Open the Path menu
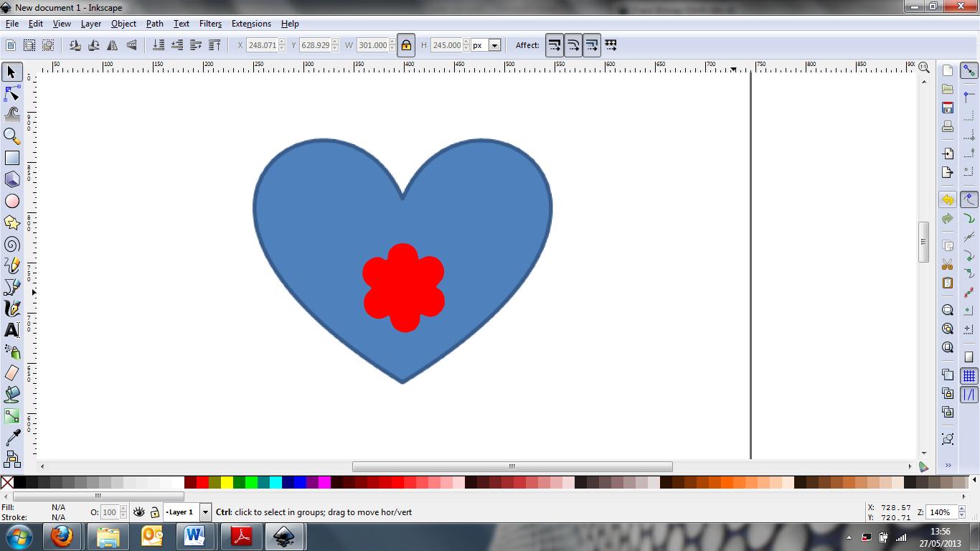This screenshot has width=980, height=551. 155,24
